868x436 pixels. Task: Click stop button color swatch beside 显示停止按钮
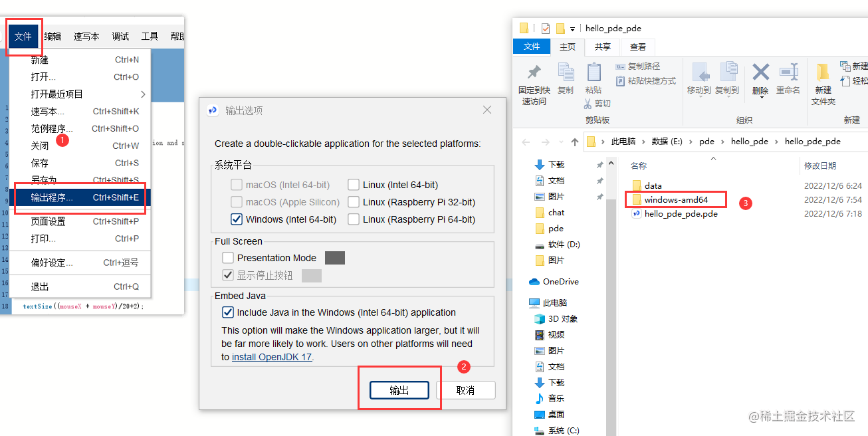pyautogui.click(x=310, y=275)
